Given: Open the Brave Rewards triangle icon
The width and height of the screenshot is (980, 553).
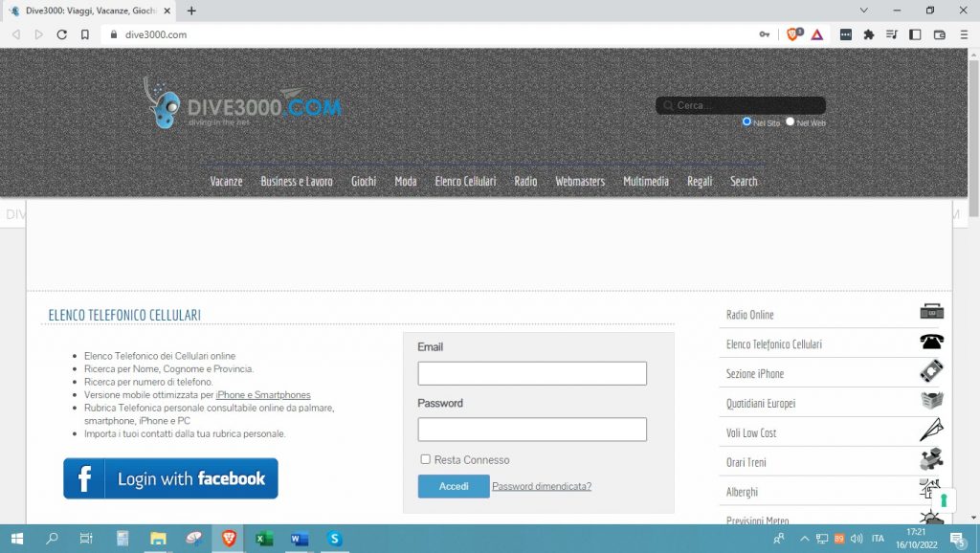Looking at the screenshot, I should pos(817,34).
